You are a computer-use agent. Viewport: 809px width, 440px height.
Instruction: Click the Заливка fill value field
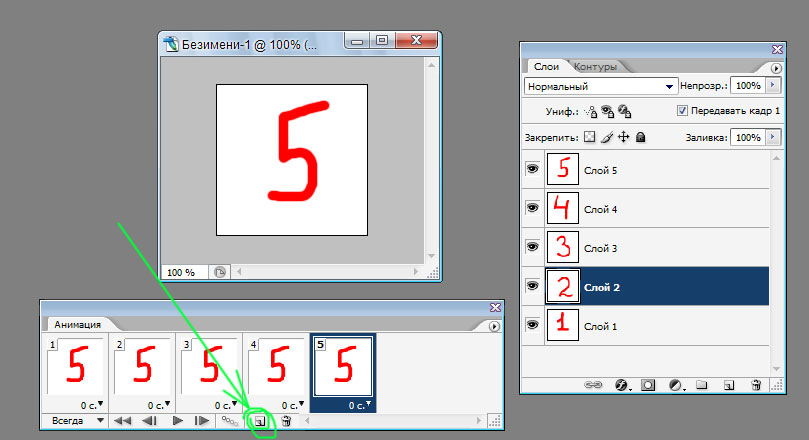point(749,137)
